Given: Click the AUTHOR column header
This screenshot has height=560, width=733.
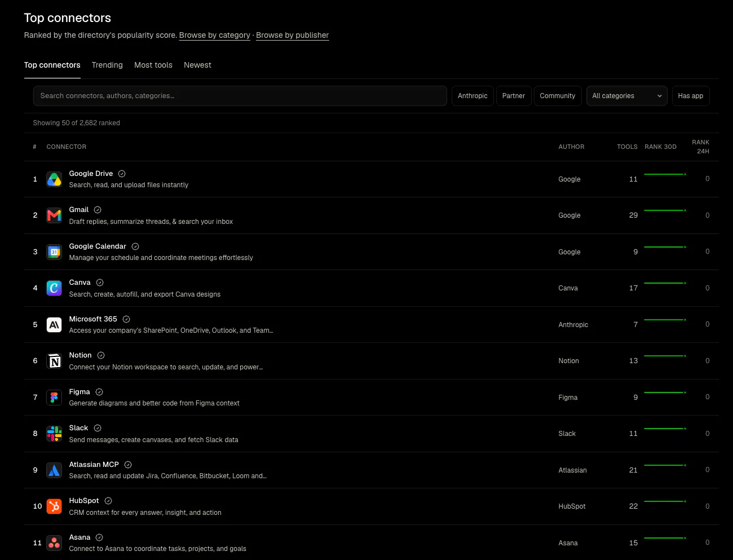Looking at the screenshot, I should pos(571,147).
